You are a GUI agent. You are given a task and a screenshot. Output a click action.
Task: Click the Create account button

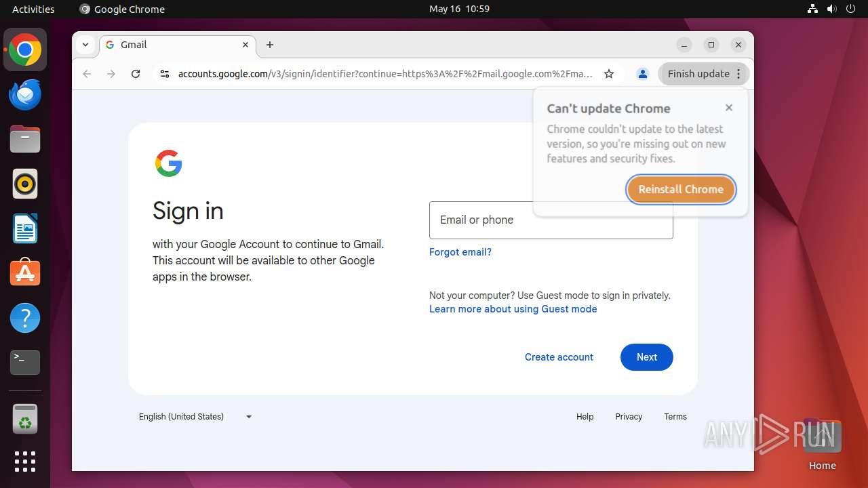559,357
